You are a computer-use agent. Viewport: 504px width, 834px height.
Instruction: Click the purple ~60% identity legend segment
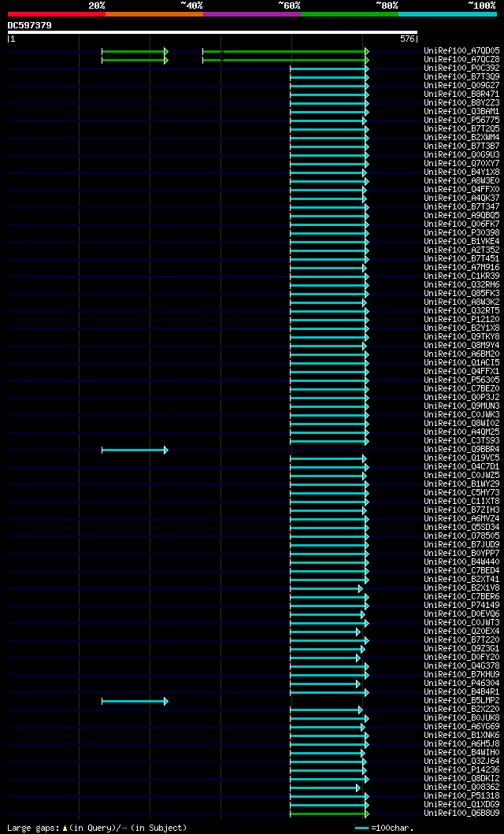tap(252, 14)
